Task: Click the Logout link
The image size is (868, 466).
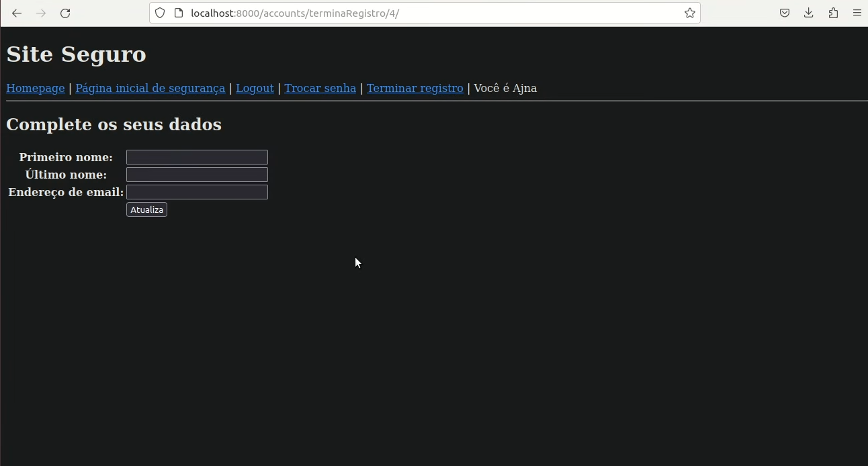Action: [x=255, y=88]
